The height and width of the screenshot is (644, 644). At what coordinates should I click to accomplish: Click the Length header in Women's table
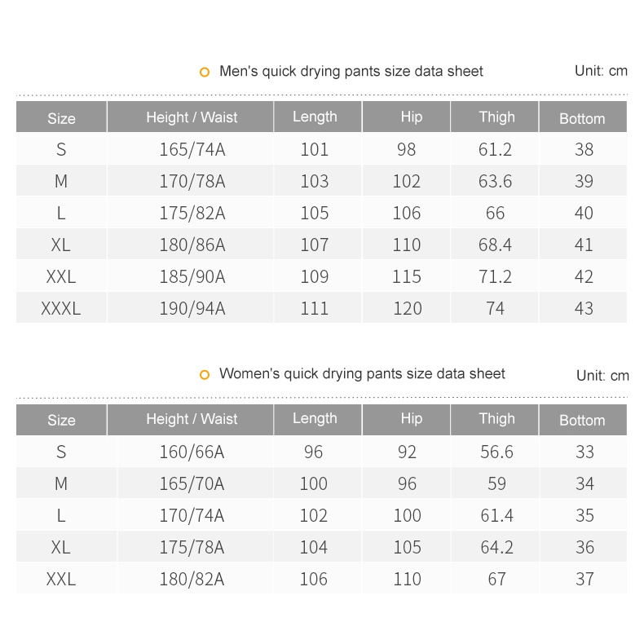314,419
